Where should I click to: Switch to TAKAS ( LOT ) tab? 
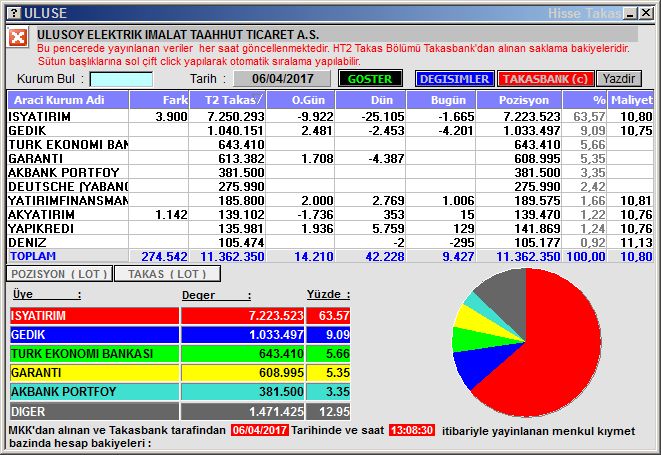(167, 274)
